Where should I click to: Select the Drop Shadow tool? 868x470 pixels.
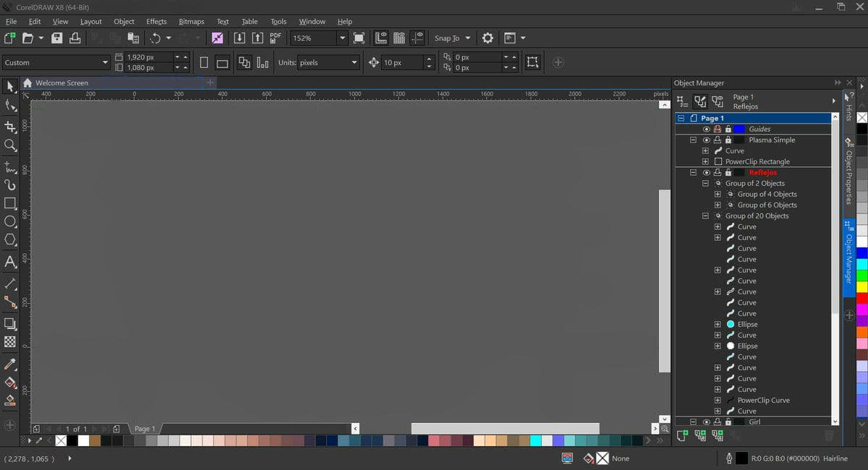[x=10, y=323]
